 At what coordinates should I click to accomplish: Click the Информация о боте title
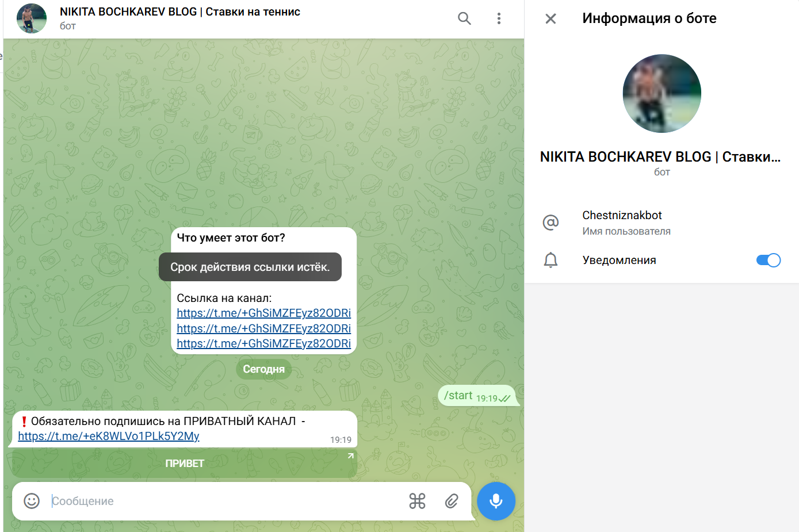(649, 18)
